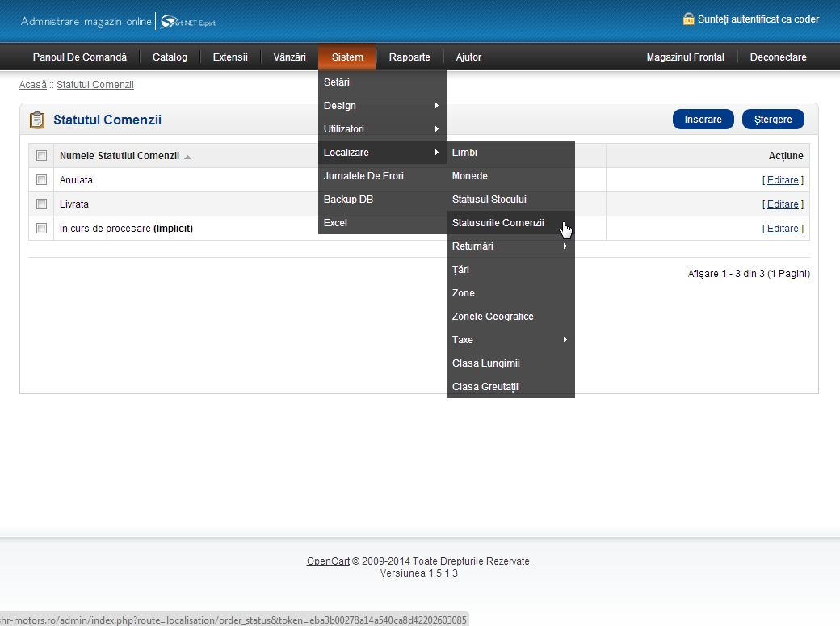This screenshot has height=626, width=840.
Task: Check the box for Anulata status
Action: [x=42, y=180]
